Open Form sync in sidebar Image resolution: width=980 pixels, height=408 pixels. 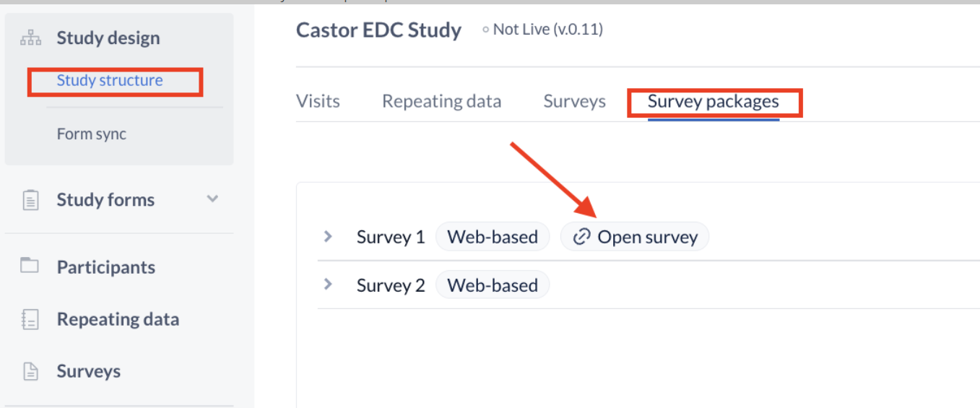tap(92, 134)
